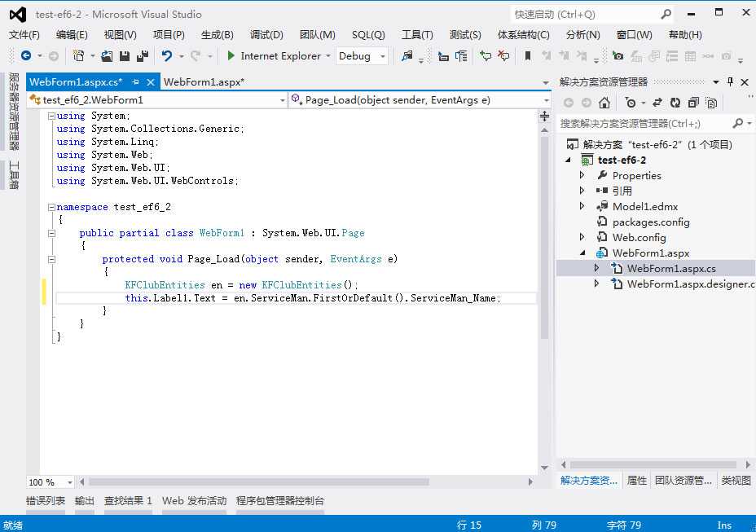The image size is (756, 532).
Task: Click the Save All icon
Action: (x=143, y=56)
